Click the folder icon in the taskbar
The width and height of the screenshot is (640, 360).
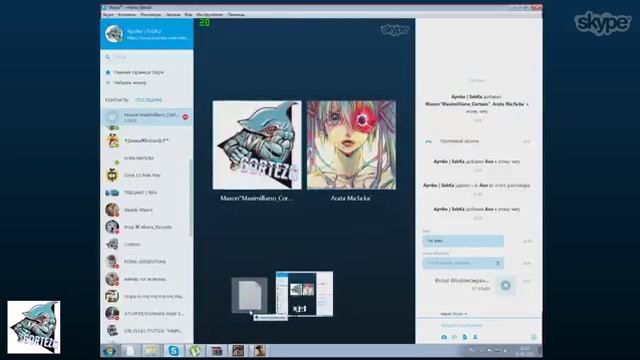click(151, 351)
